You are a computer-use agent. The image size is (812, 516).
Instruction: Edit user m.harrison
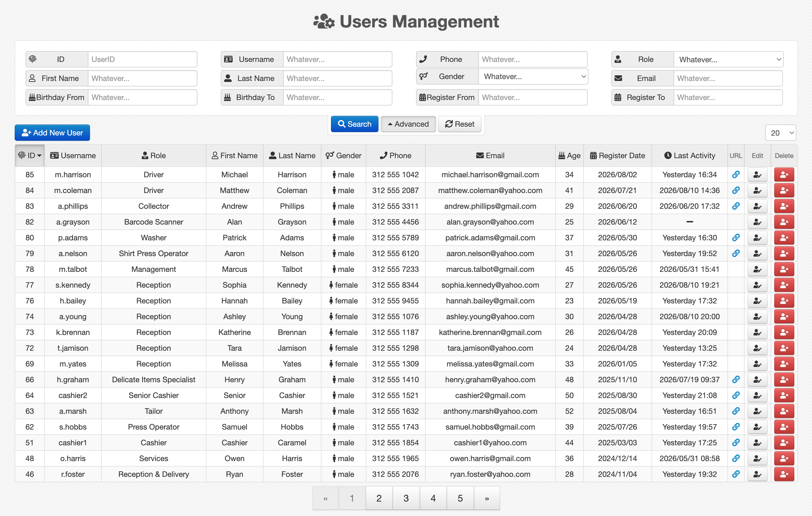point(757,175)
